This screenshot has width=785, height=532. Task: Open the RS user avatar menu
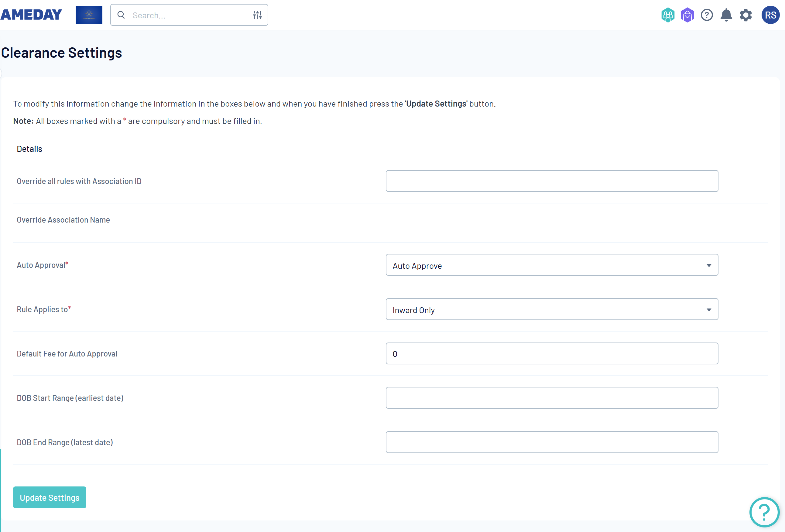770,15
